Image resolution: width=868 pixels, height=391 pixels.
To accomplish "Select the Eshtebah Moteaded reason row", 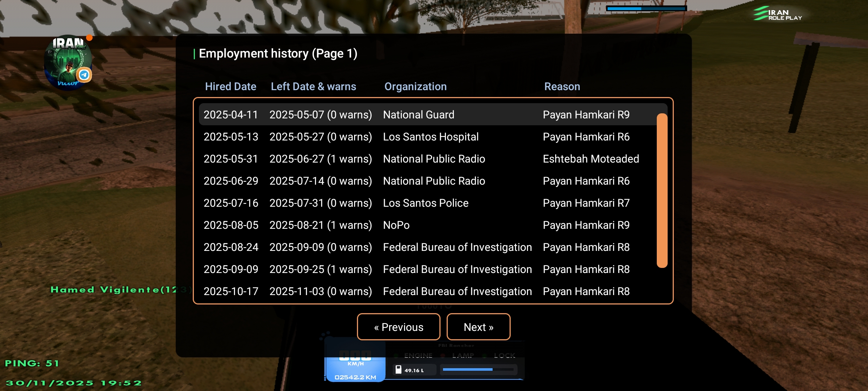I will [x=590, y=159].
